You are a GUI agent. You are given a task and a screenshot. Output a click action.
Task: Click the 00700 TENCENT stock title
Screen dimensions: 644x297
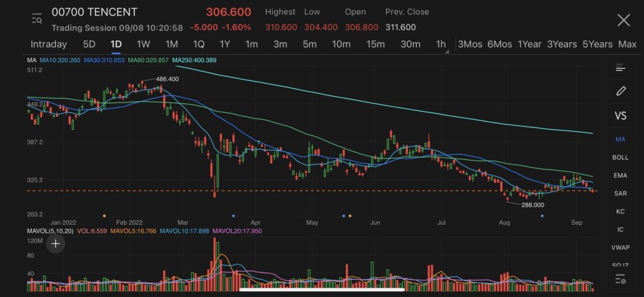94,12
